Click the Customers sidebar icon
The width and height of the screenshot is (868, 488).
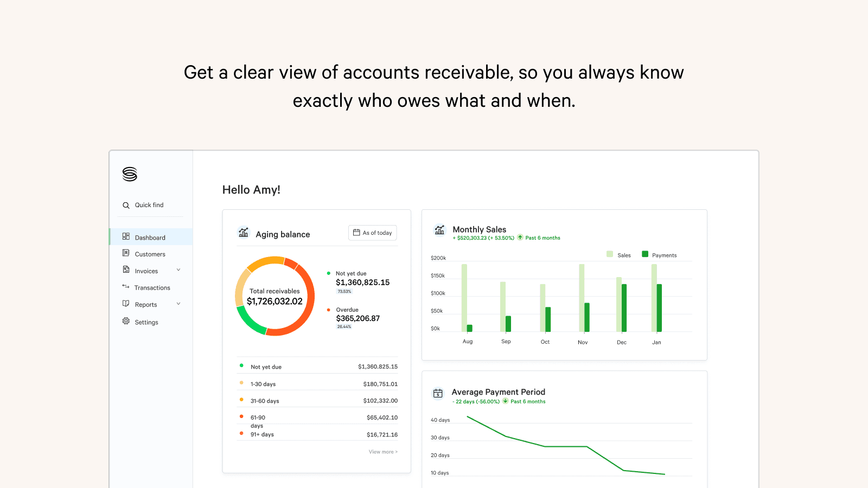coord(125,254)
